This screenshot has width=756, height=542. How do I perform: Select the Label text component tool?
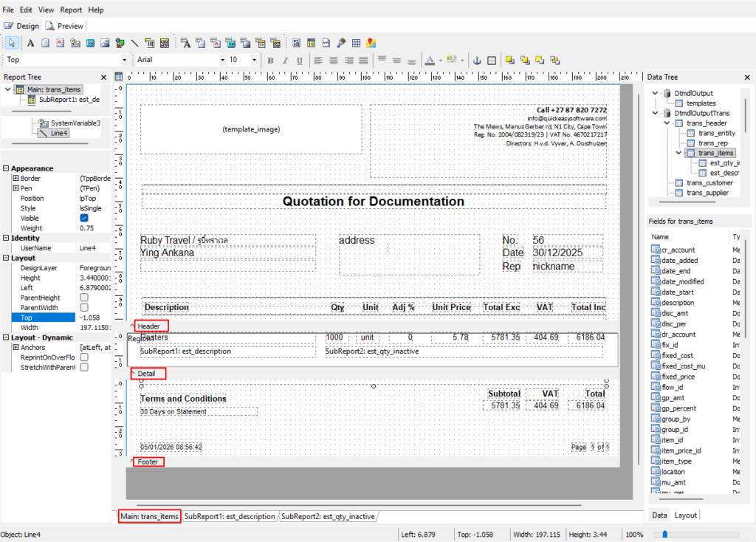click(31, 43)
